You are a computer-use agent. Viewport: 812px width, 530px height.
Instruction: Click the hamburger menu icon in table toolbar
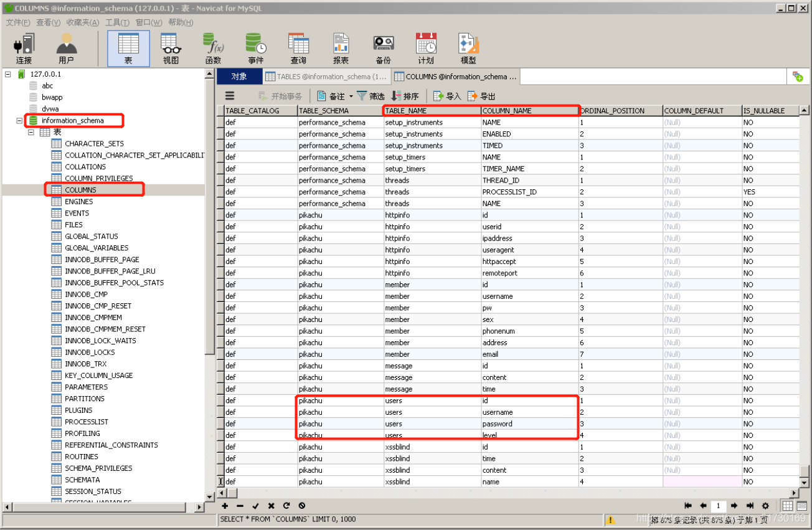(230, 96)
